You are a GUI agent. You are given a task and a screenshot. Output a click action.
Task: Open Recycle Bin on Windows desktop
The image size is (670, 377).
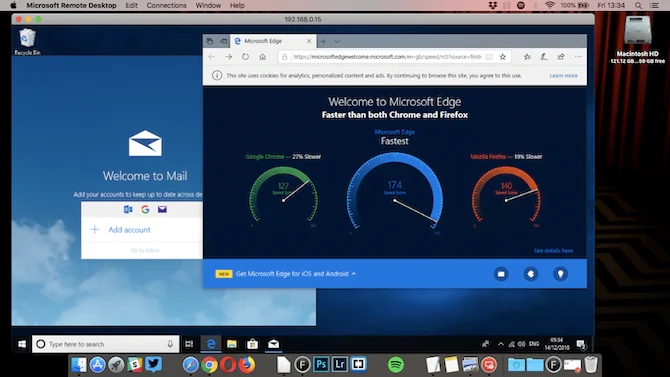(x=27, y=41)
